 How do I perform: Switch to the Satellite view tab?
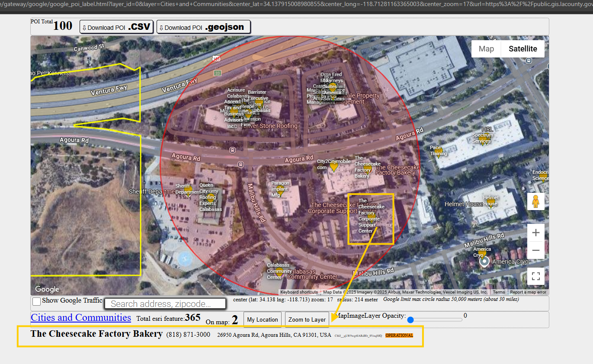[x=522, y=49]
